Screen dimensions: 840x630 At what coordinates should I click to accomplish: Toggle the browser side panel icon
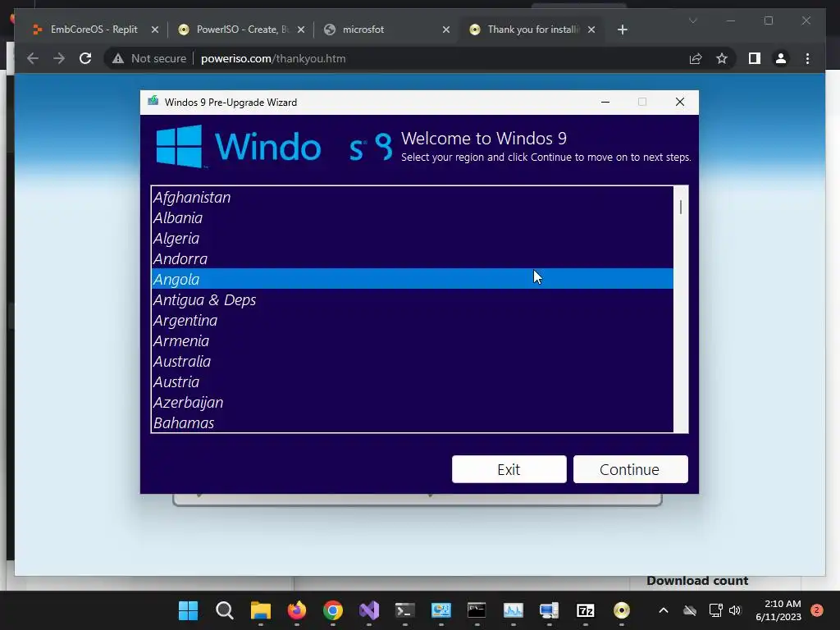tap(755, 58)
